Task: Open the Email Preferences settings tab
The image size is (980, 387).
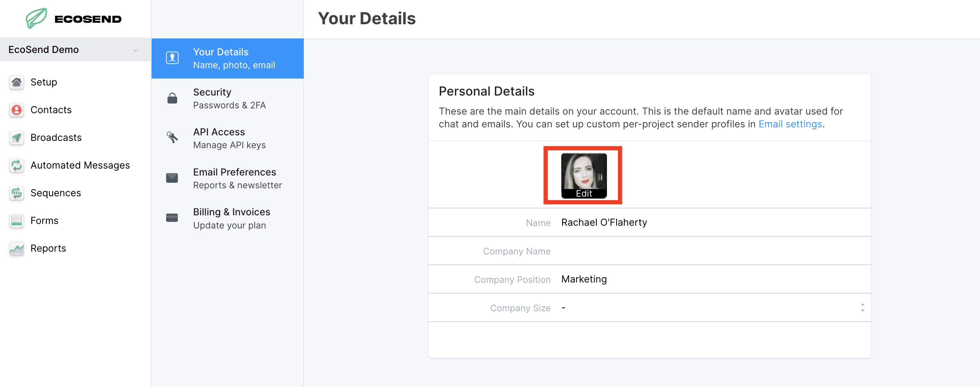Action: (x=234, y=178)
